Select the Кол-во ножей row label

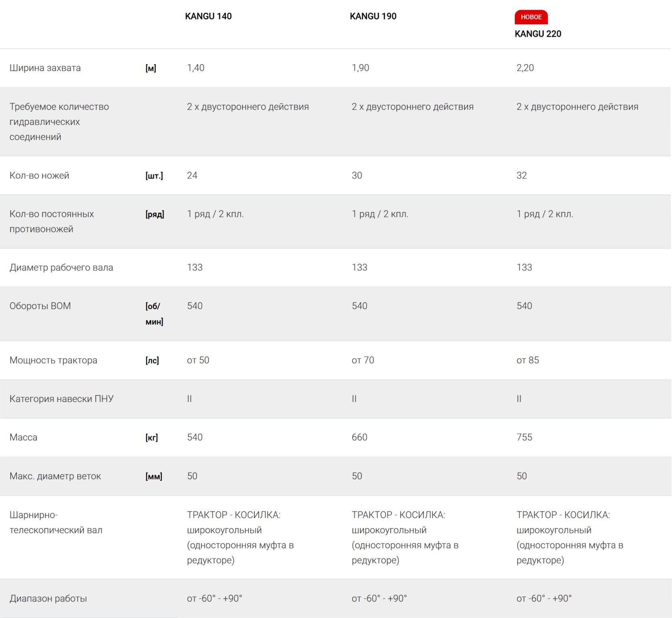pyautogui.click(x=39, y=175)
